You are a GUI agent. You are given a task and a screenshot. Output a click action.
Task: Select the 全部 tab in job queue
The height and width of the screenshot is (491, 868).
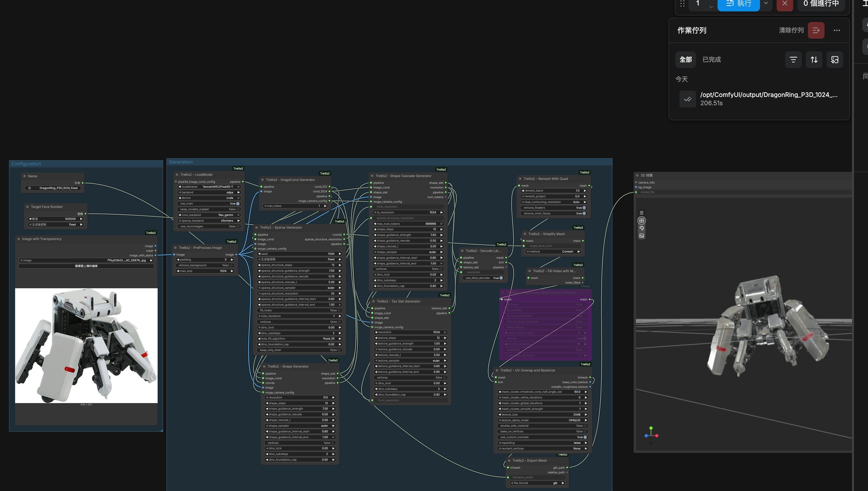point(686,60)
